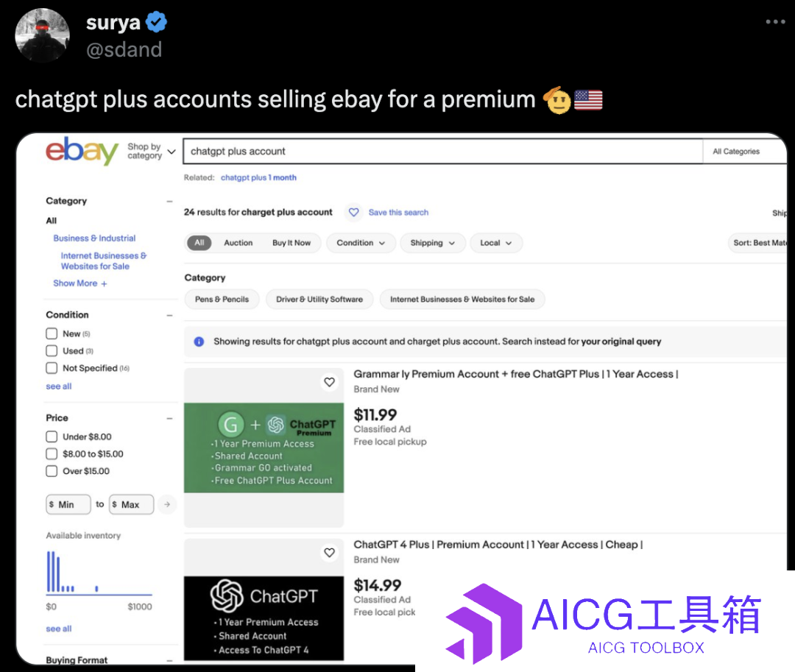Viewport: 795px width, 672px height.
Task: Click the search box containing chatgpt plus account
Action: tap(442, 151)
